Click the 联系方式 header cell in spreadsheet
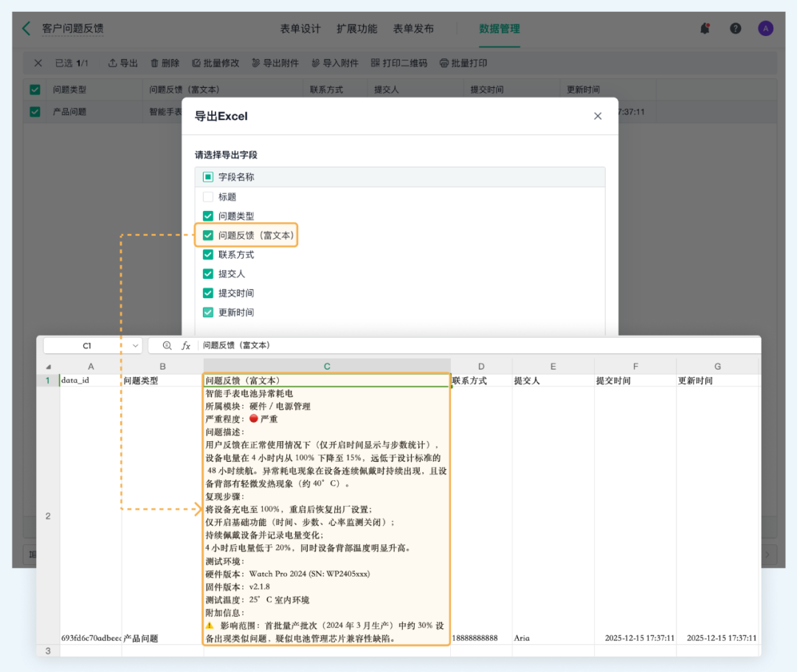797x672 pixels. [481, 381]
